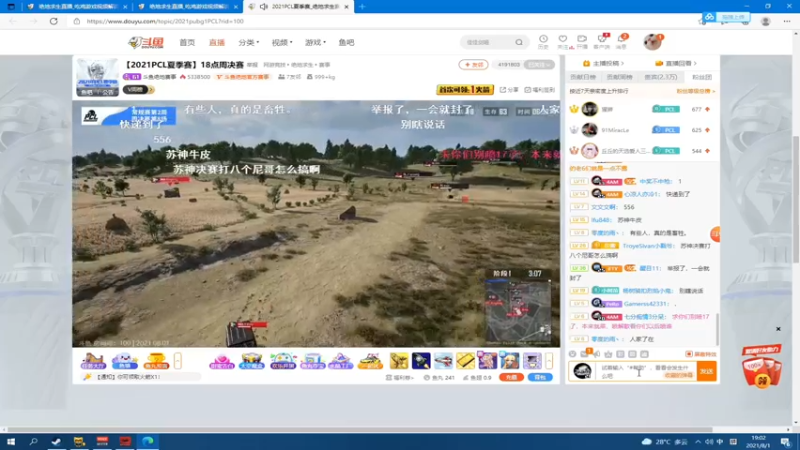Screen dimensions: 800x450
Task: Switch to 贵宾(2.3万) tab
Action: [661, 77]
